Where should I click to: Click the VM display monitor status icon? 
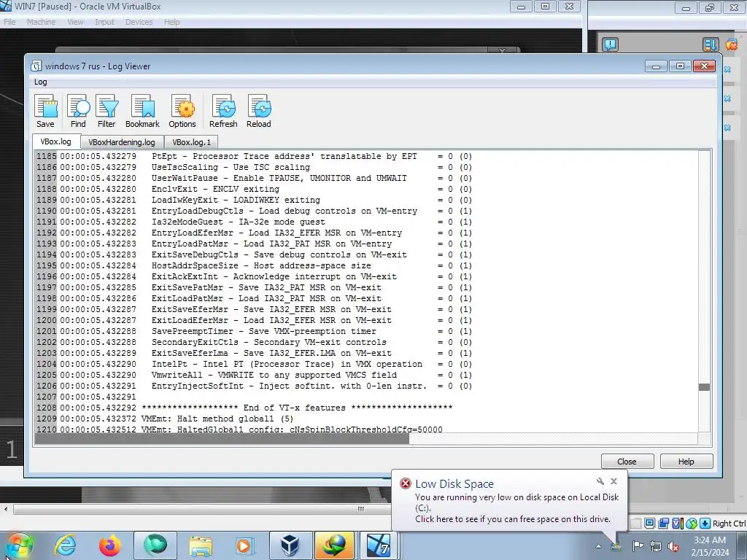pyautogui.click(x=649, y=524)
